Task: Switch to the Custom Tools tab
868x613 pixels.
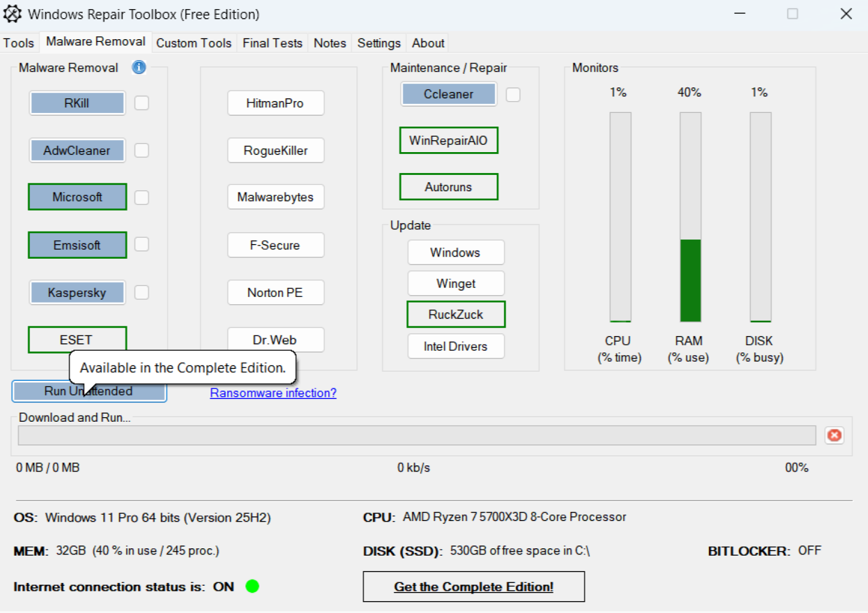Action: pos(193,43)
